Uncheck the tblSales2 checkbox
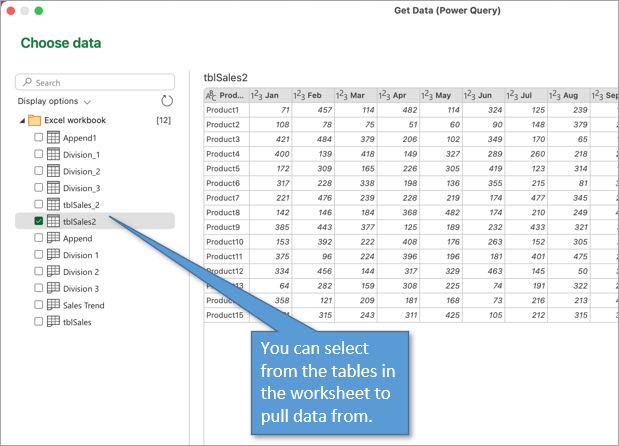 39,221
